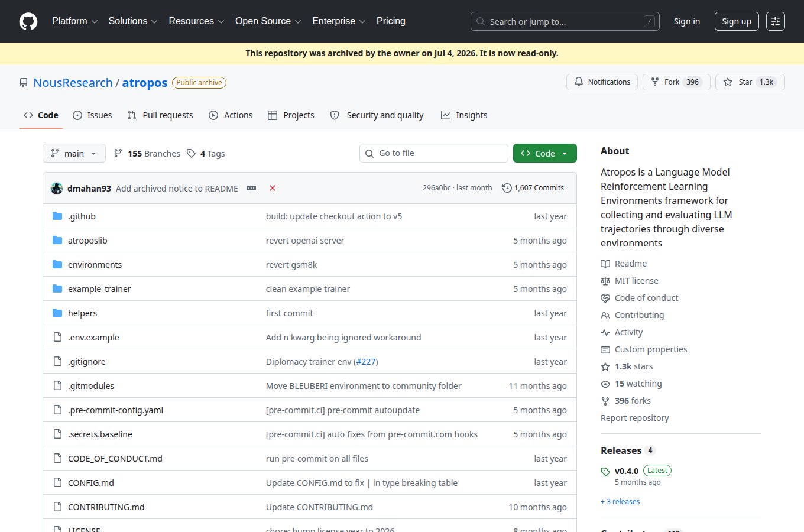Click the CONFIG.md file icon
This screenshot has width=804, height=532.
tap(57, 483)
